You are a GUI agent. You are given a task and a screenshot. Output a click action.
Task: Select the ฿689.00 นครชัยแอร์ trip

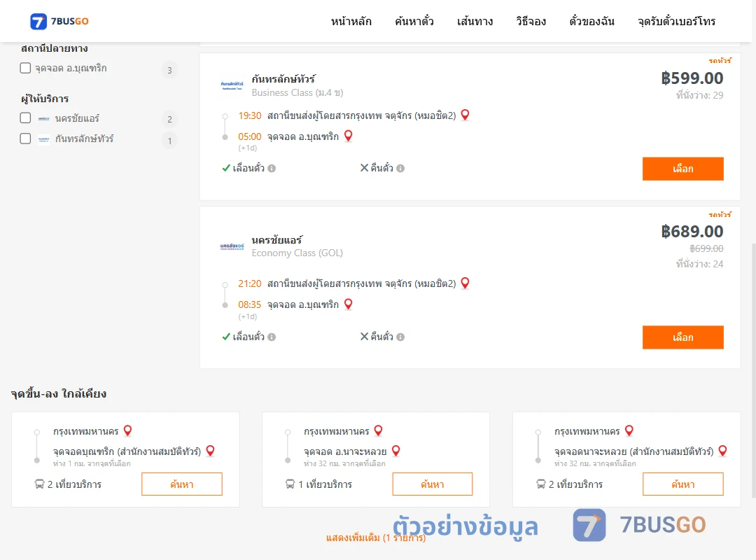coord(682,337)
